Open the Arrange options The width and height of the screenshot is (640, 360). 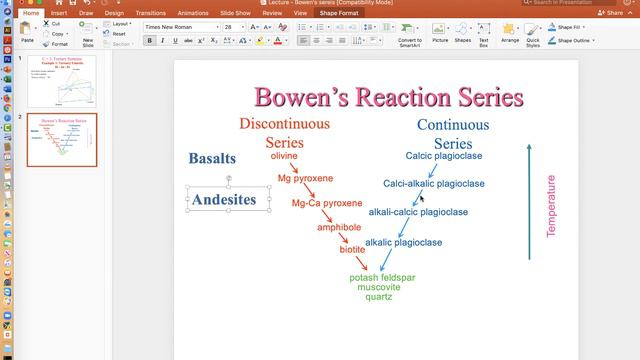click(510, 33)
